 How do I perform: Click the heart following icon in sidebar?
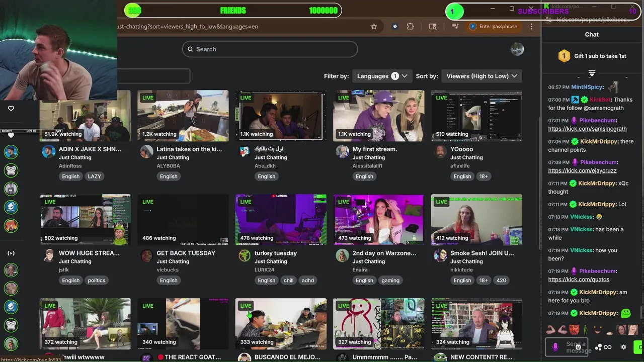point(11,108)
